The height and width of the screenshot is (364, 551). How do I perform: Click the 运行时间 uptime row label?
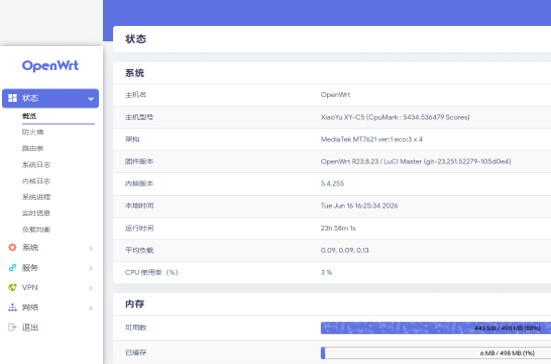click(x=139, y=228)
